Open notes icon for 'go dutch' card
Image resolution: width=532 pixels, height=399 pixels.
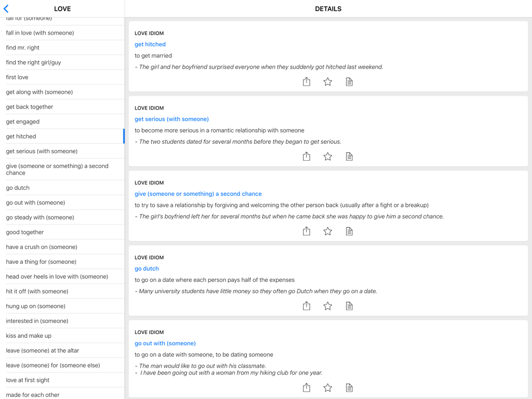(349, 306)
